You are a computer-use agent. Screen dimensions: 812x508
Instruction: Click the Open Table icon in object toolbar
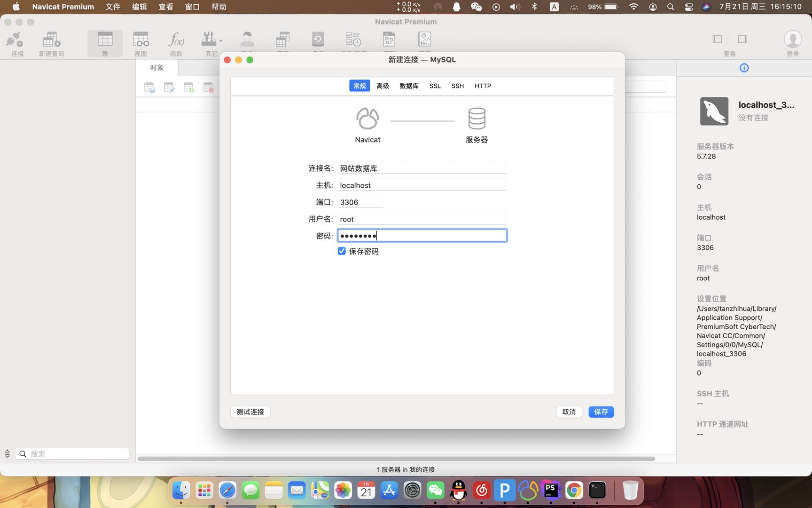tap(149, 87)
